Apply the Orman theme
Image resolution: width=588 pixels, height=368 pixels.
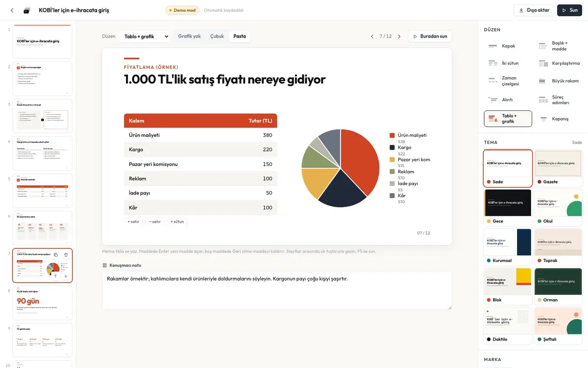click(x=558, y=286)
